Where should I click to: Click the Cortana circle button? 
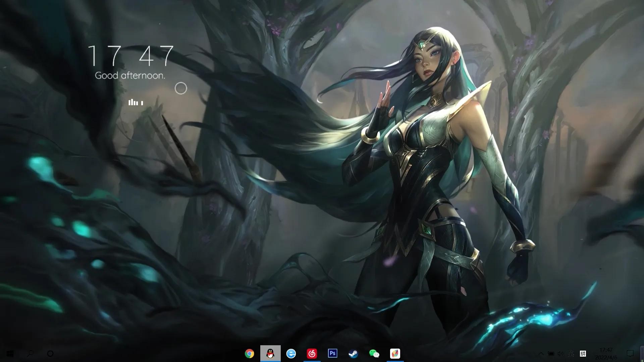[x=50, y=354]
